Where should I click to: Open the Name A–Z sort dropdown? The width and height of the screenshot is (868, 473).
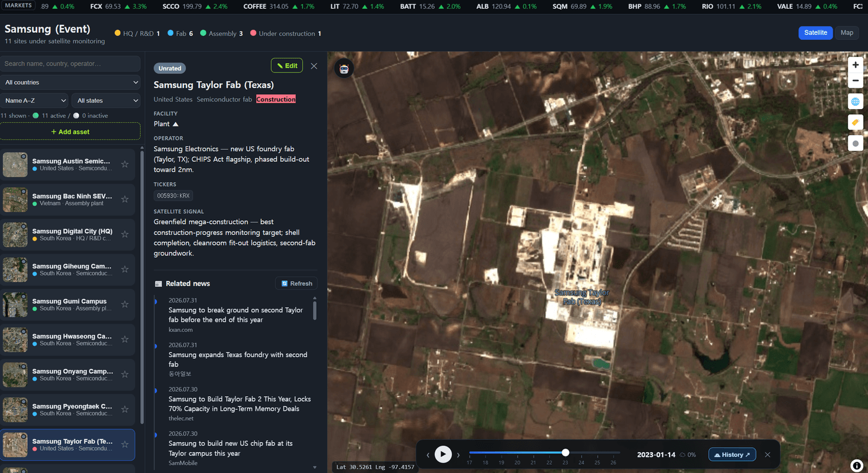(34, 100)
